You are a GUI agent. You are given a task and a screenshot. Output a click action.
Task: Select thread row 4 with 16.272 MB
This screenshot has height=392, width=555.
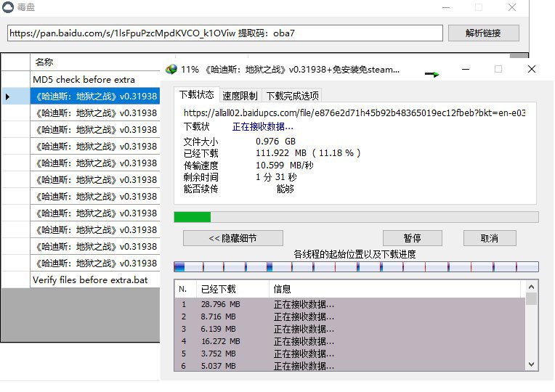coord(349,341)
